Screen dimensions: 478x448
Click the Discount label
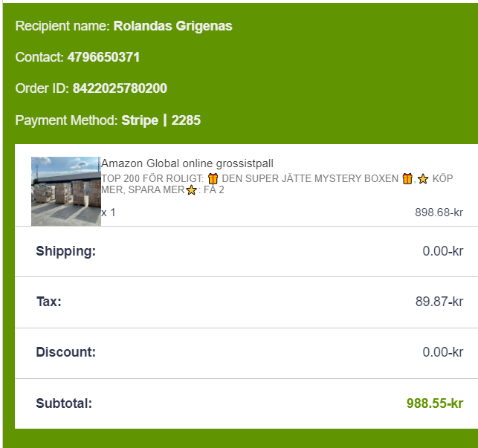click(x=66, y=352)
